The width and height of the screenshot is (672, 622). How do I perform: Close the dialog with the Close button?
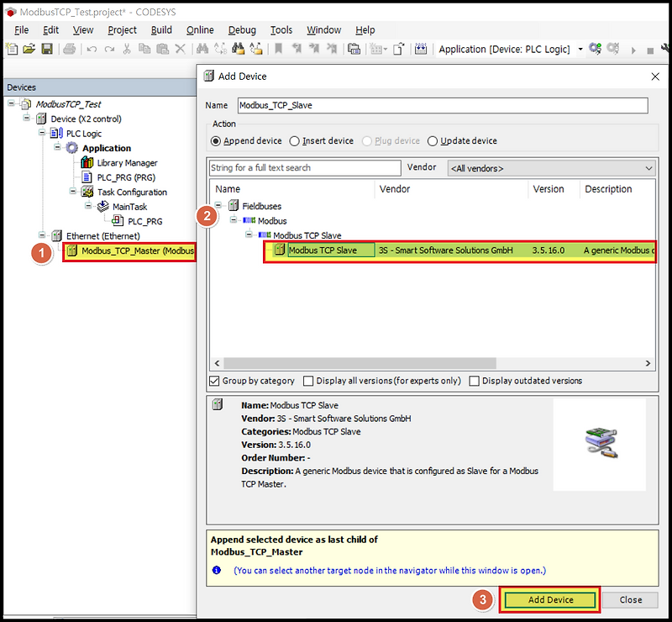[x=630, y=599]
